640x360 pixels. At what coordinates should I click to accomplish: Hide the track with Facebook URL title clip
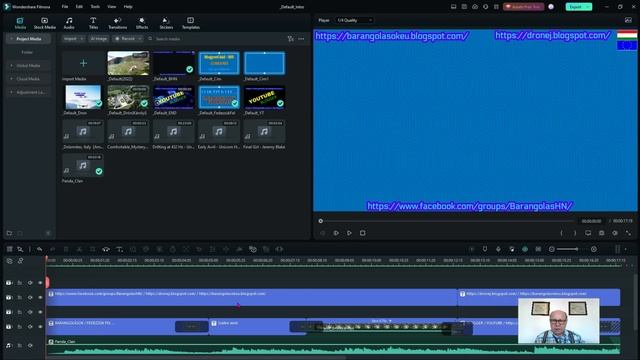[40, 298]
